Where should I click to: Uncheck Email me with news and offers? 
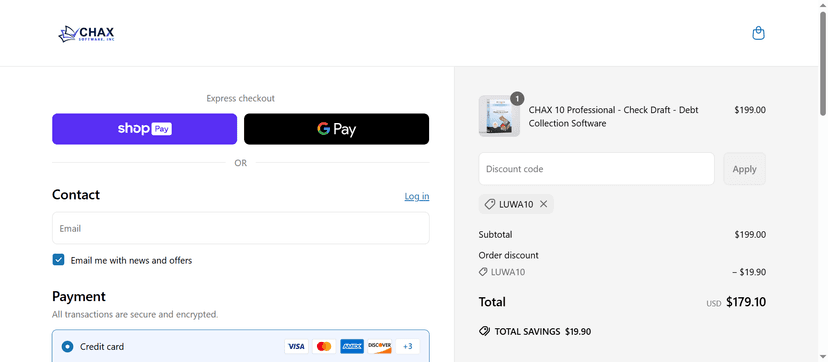click(x=58, y=260)
